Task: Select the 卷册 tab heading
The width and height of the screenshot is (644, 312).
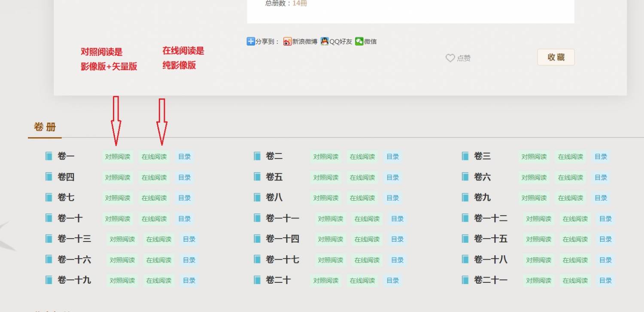Action: point(45,127)
